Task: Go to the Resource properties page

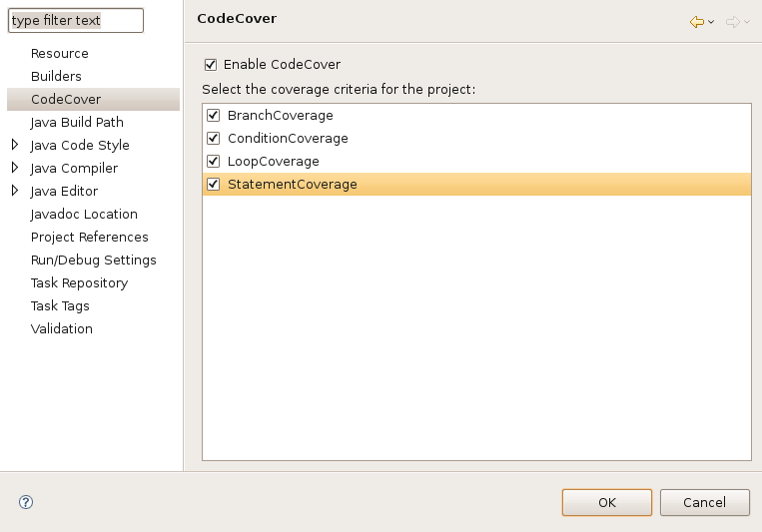Action: click(x=59, y=54)
